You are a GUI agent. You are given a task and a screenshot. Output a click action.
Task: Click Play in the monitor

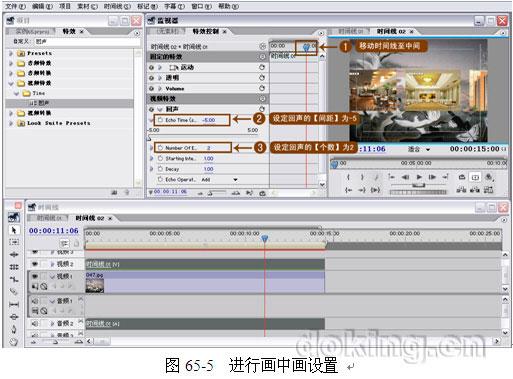pyautogui.click(x=419, y=177)
